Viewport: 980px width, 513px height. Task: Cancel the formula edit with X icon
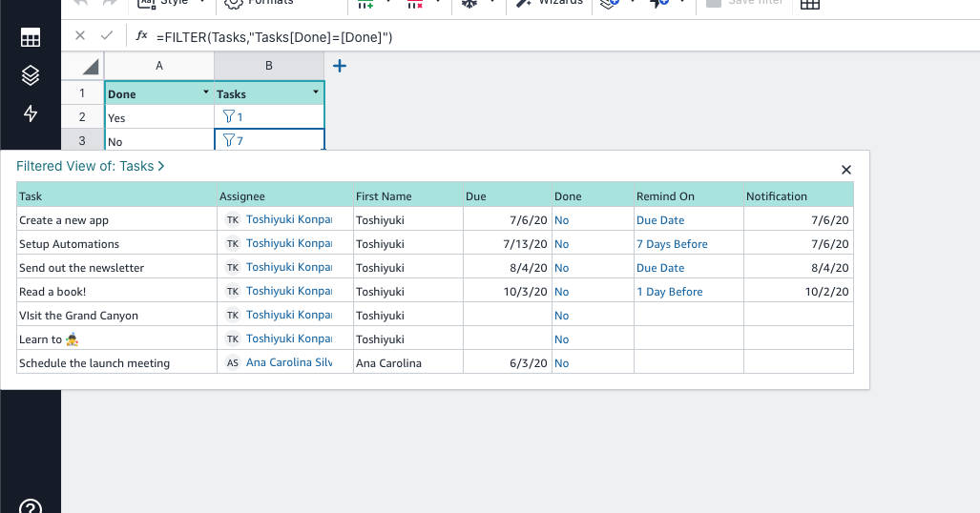tap(80, 35)
